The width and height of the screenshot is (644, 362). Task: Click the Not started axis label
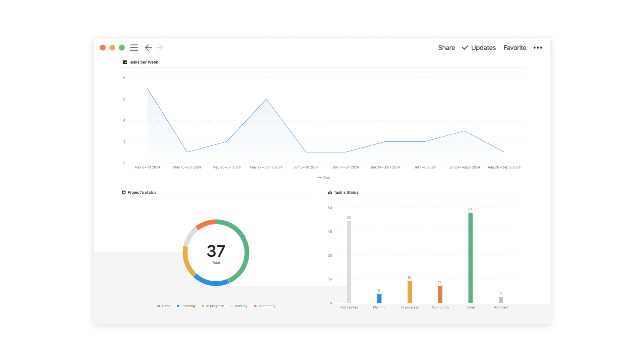tap(349, 307)
